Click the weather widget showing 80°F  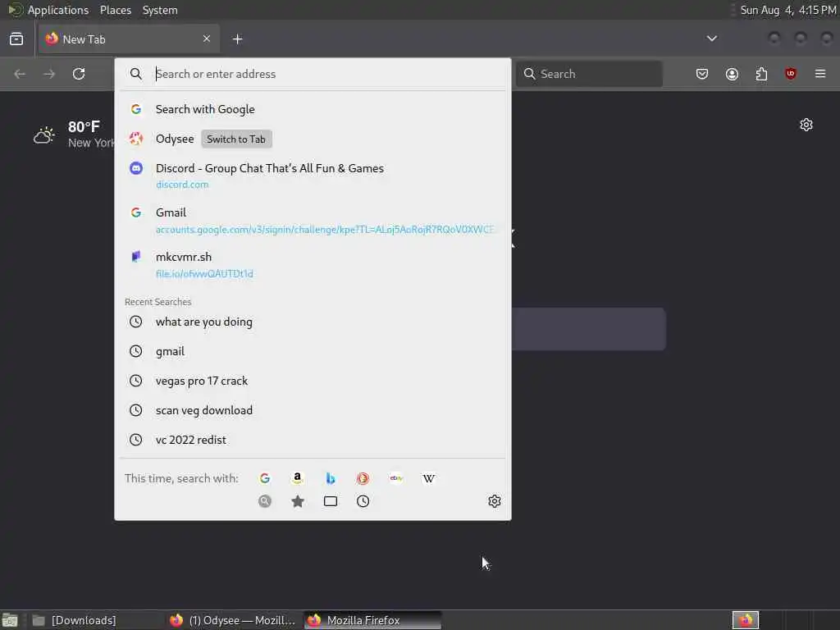(x=74, y=134)
